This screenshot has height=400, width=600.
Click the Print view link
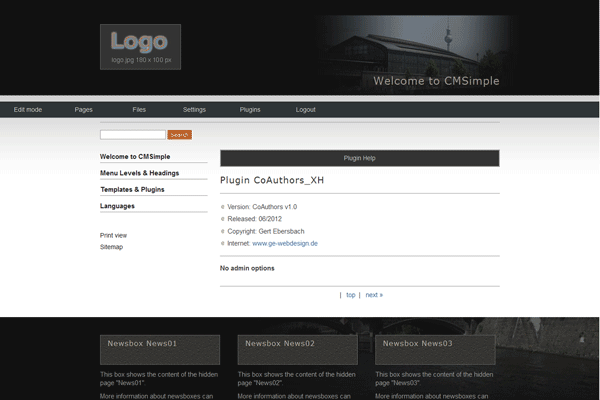(x=113, y=235)
